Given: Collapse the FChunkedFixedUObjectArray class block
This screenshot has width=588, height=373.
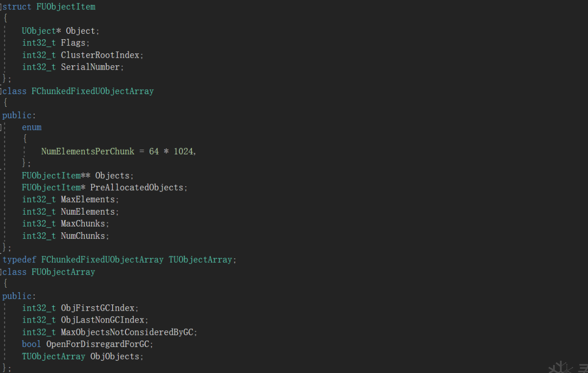Looking at the screenshot, I should (x=1, y=91).
